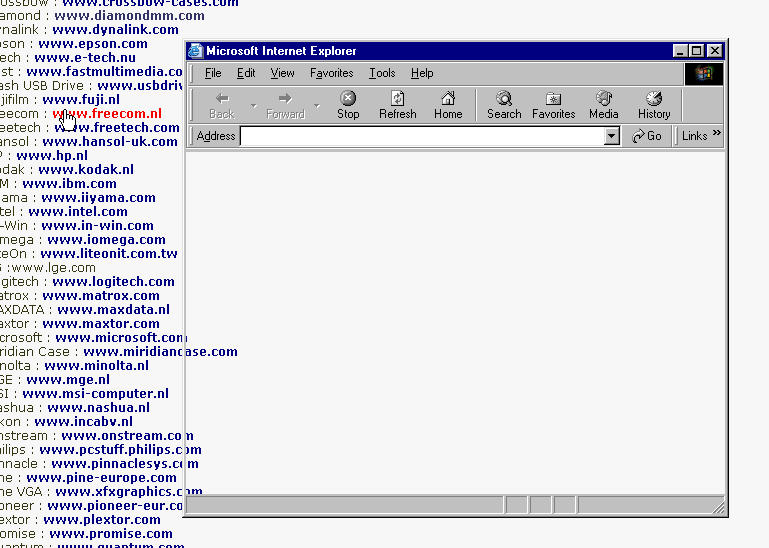The width and height of the screenshot is (769, 548).
Task: Open www.epson.com link
Action: pyautogui.click(x=93, y=44)
